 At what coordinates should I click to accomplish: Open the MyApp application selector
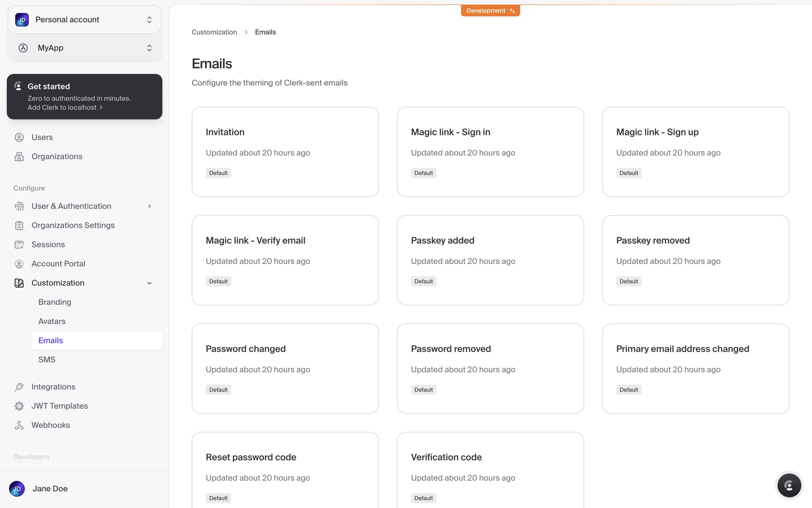coord(85,48)
